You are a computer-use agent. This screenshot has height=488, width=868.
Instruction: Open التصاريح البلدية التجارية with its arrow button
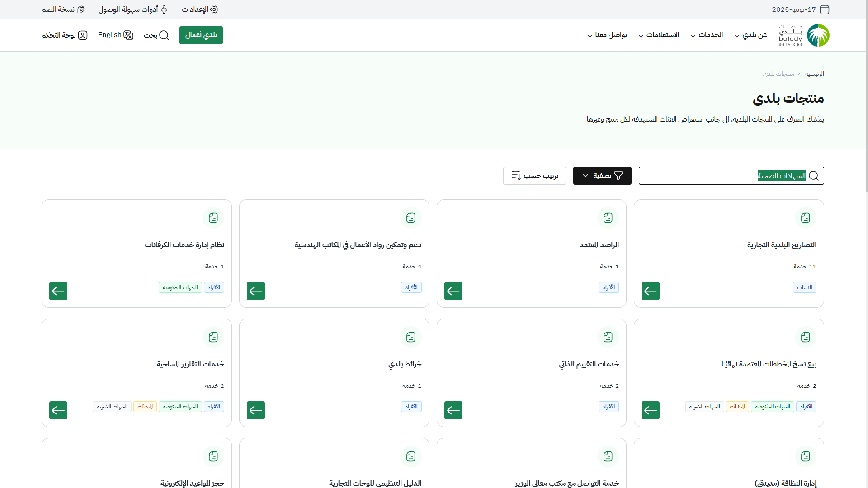click(x=650, y=291)
